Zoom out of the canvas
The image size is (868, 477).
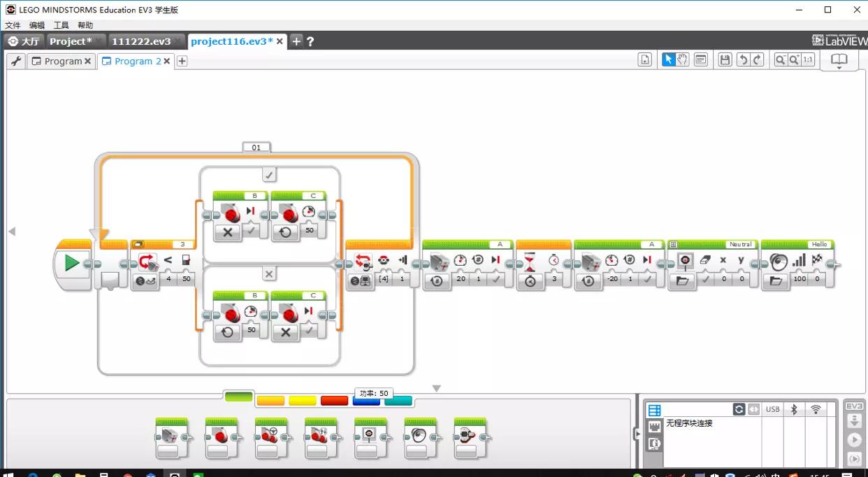click(x=781, y=60)
